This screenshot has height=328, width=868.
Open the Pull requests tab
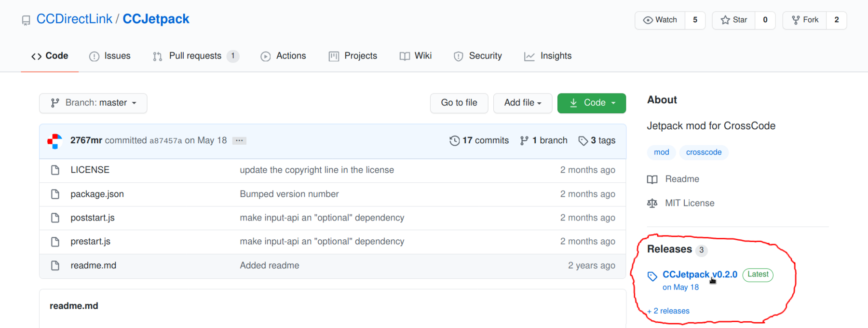coord(195,56)
